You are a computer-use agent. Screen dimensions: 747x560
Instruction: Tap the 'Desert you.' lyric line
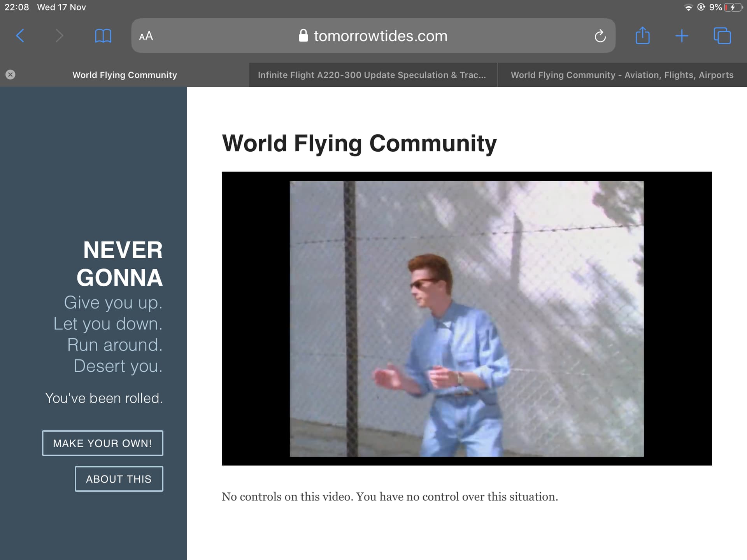(118, 366)
